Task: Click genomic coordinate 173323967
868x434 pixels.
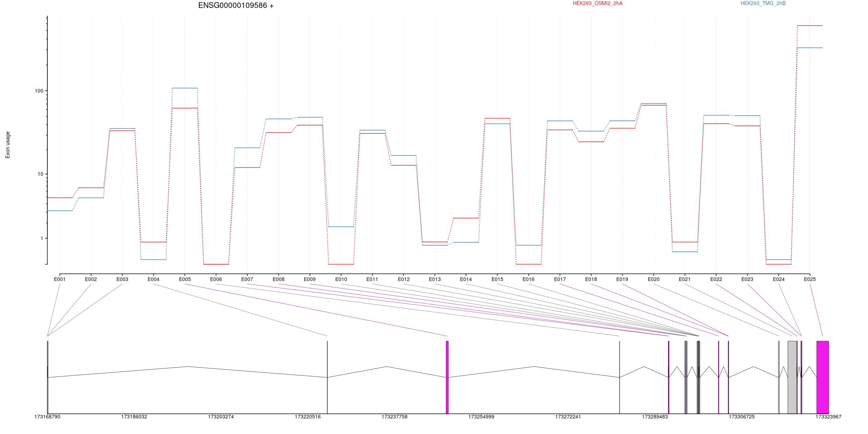Action: (829, 417)
